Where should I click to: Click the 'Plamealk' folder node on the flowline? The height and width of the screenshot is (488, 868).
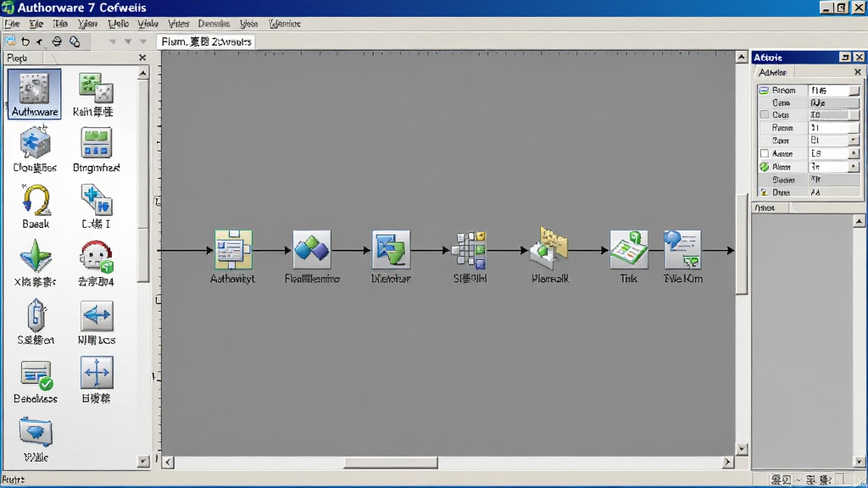548,250
